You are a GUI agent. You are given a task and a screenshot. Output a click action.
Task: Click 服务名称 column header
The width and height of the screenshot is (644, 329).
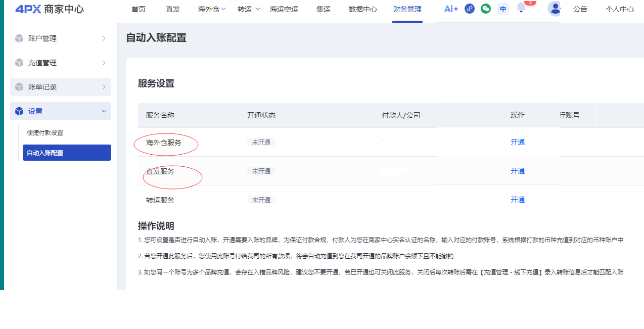pos(160,115)
